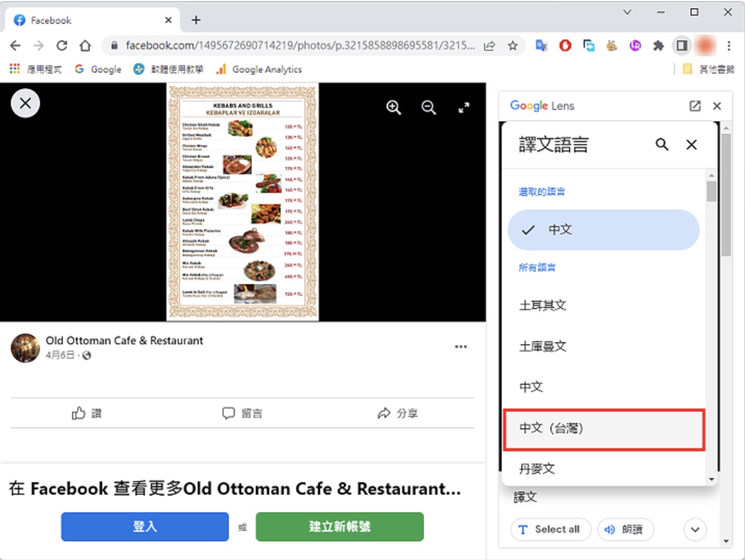Open tab search dropdown arrow

pos(627,12)
